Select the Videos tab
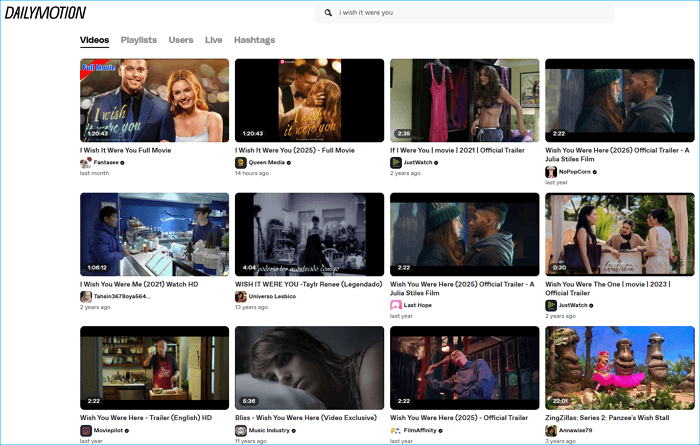 pyautogui.click(x=94, y=40)
